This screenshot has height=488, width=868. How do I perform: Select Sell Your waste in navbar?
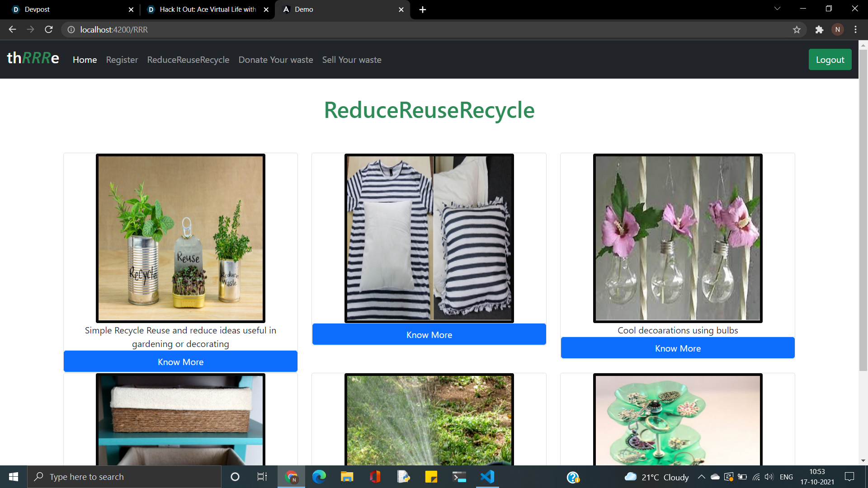(351, 60)
